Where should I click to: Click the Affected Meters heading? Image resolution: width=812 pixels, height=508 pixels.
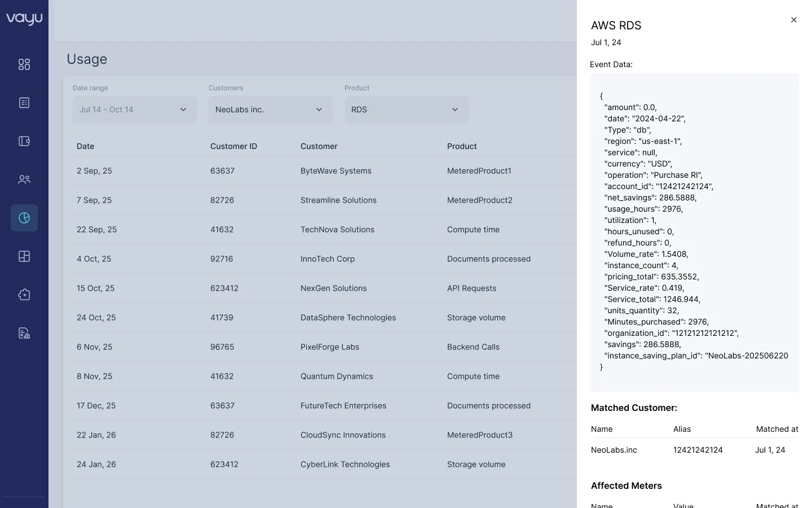626,485
